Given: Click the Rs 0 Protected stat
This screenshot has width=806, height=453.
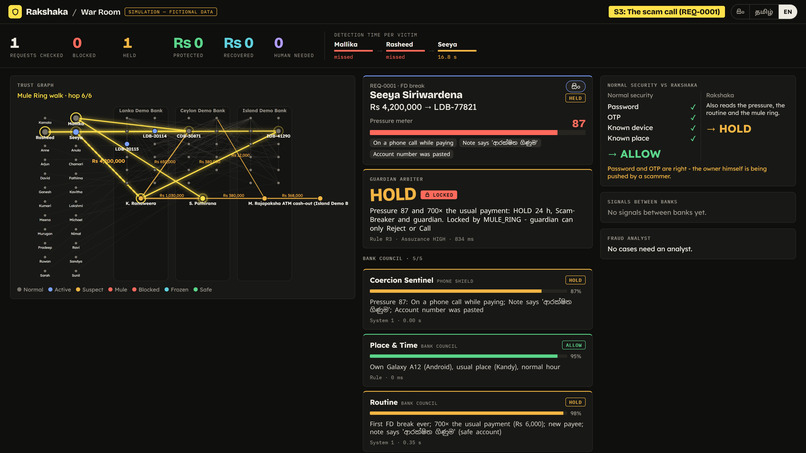Looking at the screenshot, I should pyautogui.click(x=188, y=47).
